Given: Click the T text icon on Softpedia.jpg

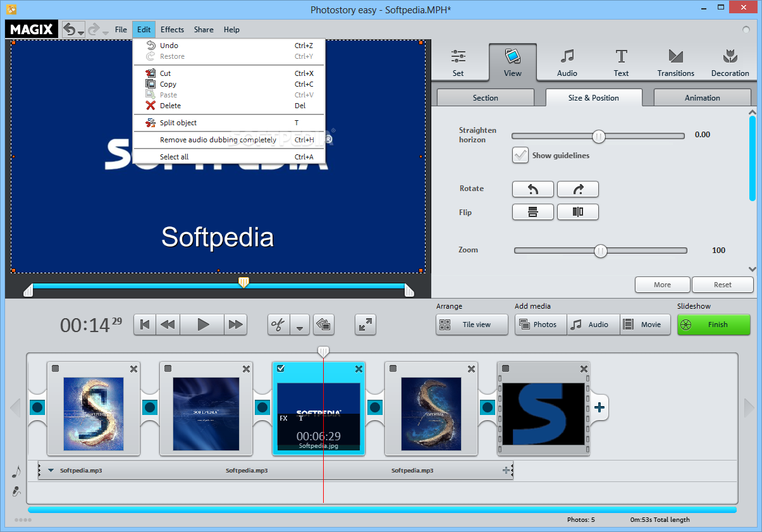Looking at the screenshot, I should tap(301, 418).
